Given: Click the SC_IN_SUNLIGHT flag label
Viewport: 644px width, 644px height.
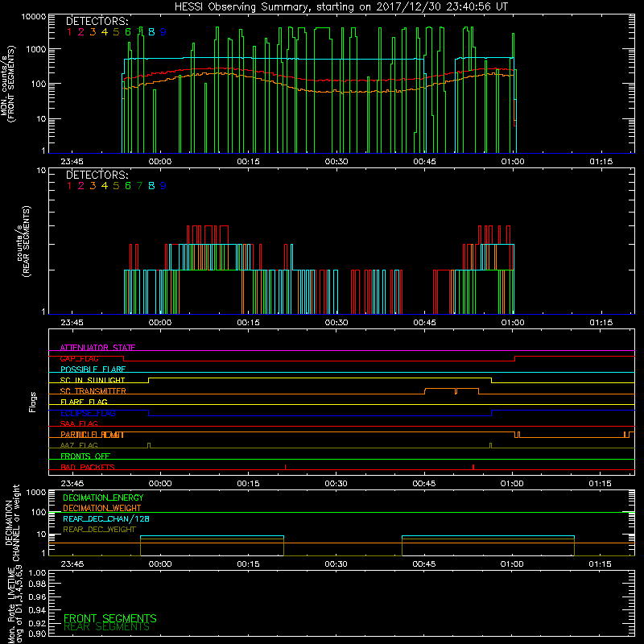Looking at the screenshot, I should tap(93, 380).
